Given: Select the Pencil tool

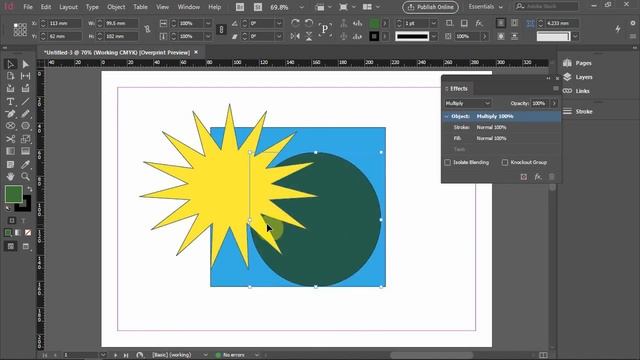Looking at the screenshot, I should 25,114.
